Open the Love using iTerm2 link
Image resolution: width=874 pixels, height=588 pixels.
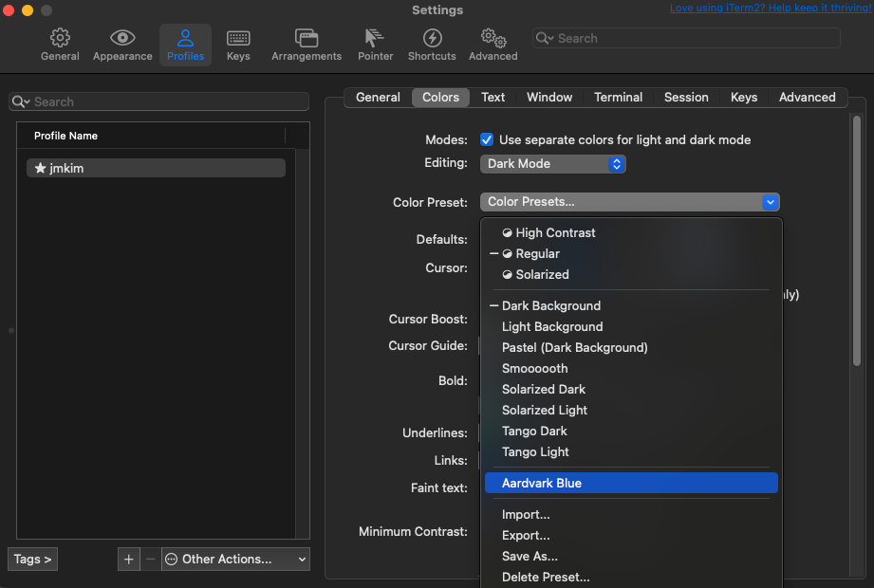pos(771,8)
